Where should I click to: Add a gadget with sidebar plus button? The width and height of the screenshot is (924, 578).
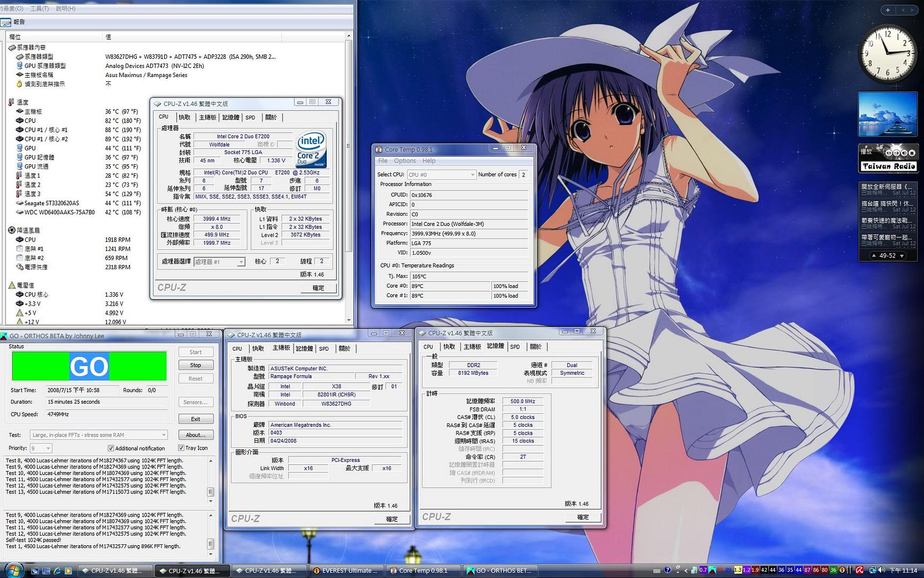tap(888, 10)
